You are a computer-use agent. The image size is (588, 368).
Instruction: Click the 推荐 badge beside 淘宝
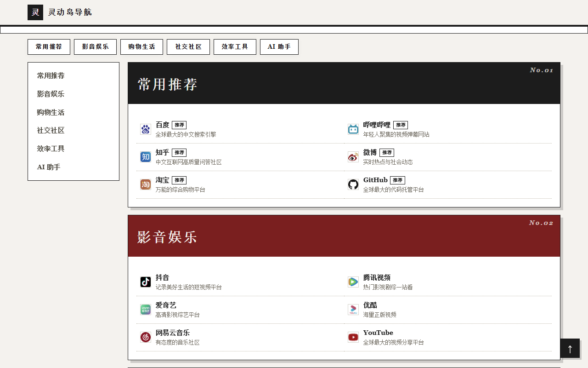coord(179,180)
